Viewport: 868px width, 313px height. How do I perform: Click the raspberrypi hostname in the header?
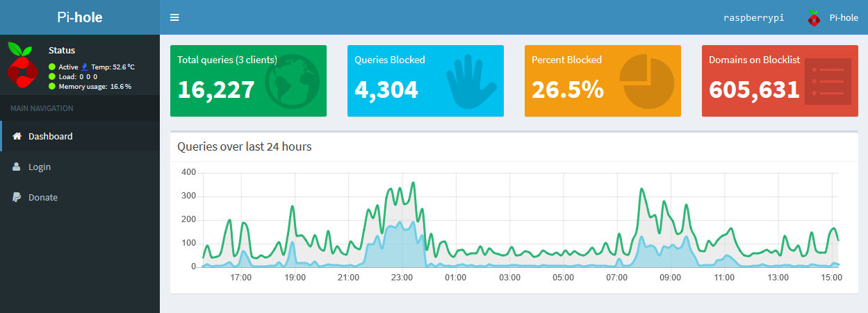(753, 18)
